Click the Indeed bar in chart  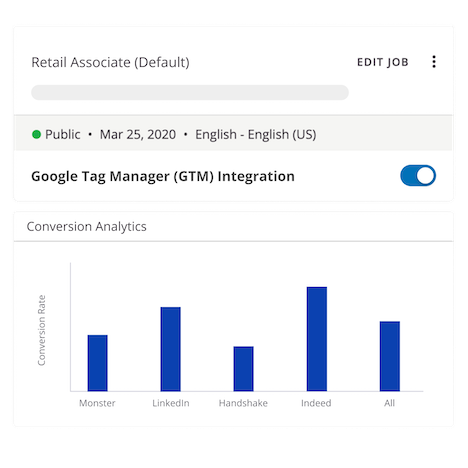pos(317,339)
